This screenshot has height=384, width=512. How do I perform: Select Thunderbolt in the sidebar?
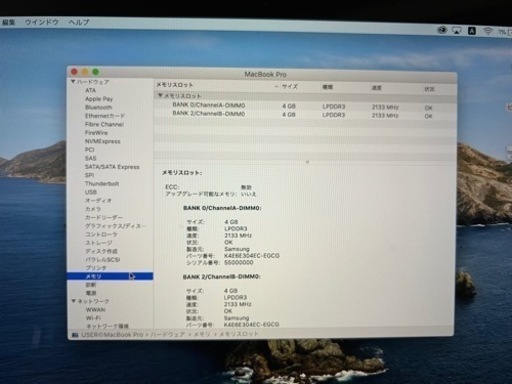point(102,184)
